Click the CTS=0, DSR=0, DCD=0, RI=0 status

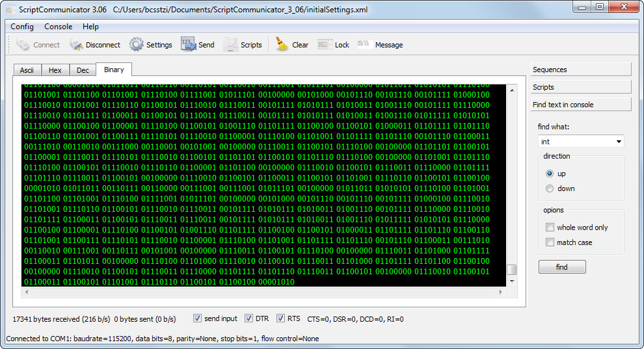[x=355, y=319]
